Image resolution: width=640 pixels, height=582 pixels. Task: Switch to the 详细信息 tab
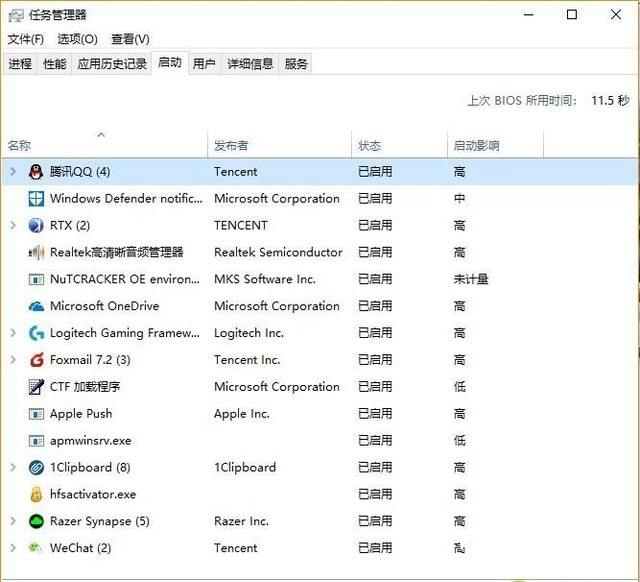coord(250,64)
